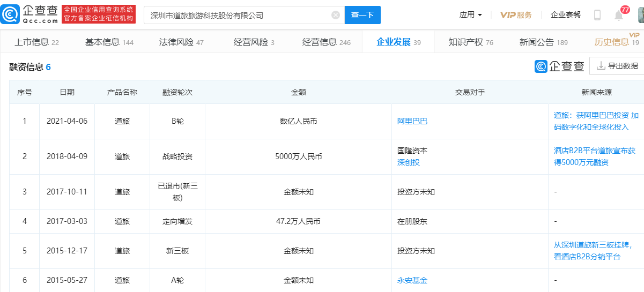This screenshot has width=644, height=292.
Task: Click the 日期 column header
Action: (x=67, y=92)
